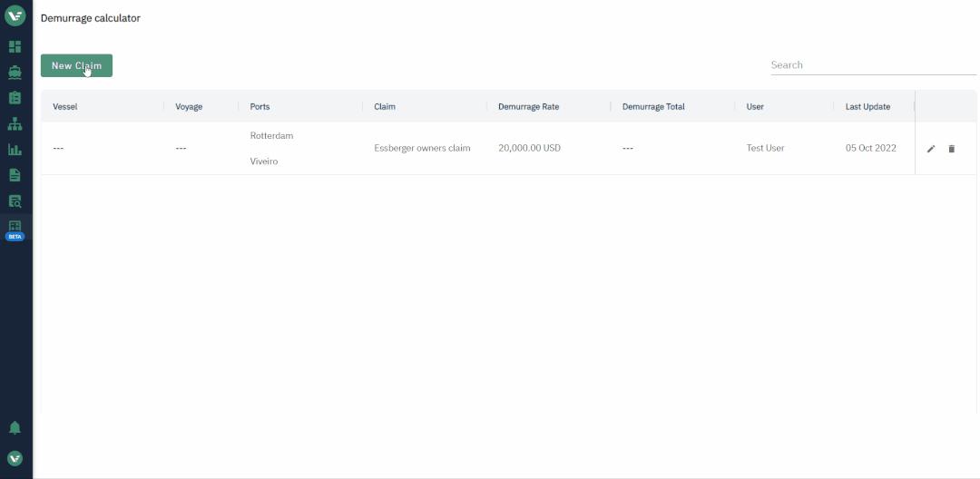Select the Viveiro port text
The height and width of the screenshot is (479, 980).
264,161
